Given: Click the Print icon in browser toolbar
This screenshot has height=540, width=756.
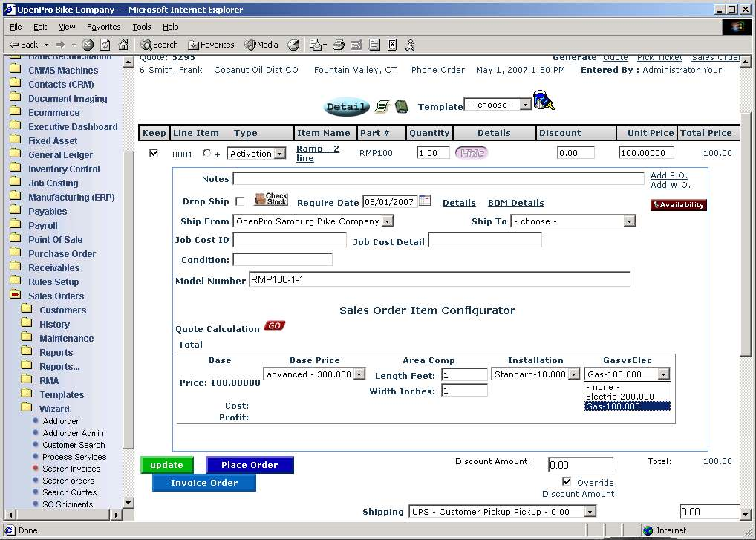Looking at the screenshot, I should click(x=339, y=45).
